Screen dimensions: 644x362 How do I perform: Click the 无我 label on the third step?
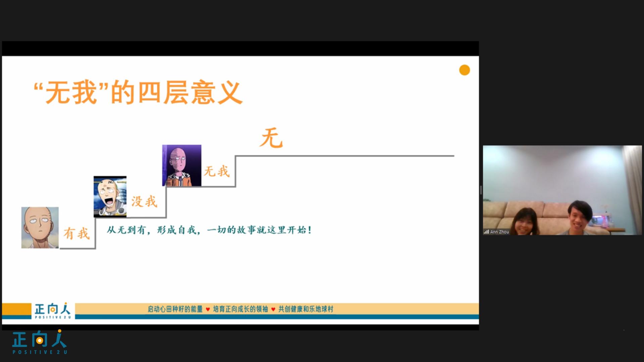point(217,171)
